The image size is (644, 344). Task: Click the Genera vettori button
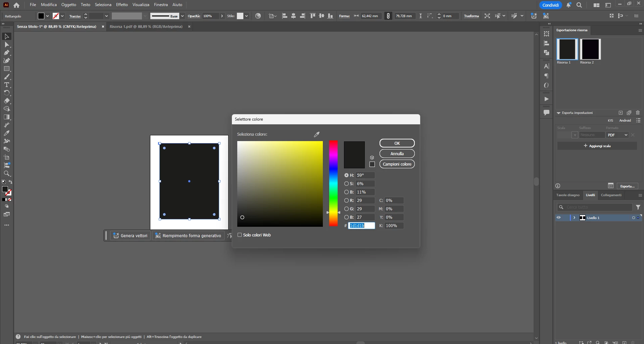point(130,235)
